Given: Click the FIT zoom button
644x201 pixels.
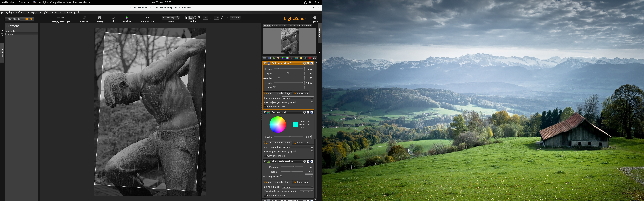Looking at the screenshot, I should tap(169, 17).
